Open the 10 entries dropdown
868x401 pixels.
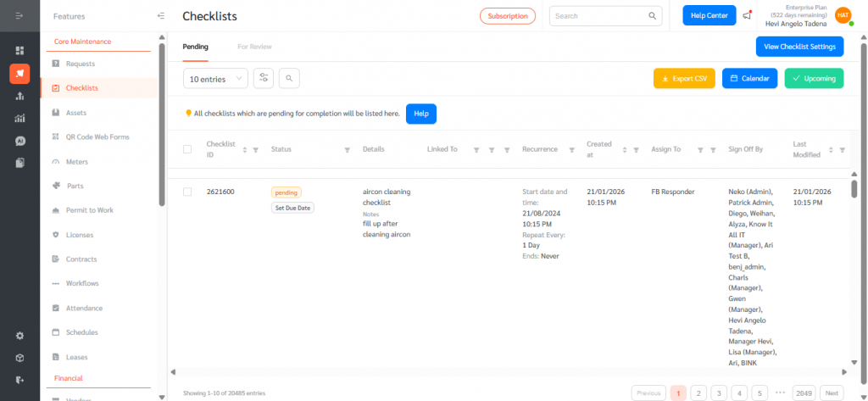[215, 78]
